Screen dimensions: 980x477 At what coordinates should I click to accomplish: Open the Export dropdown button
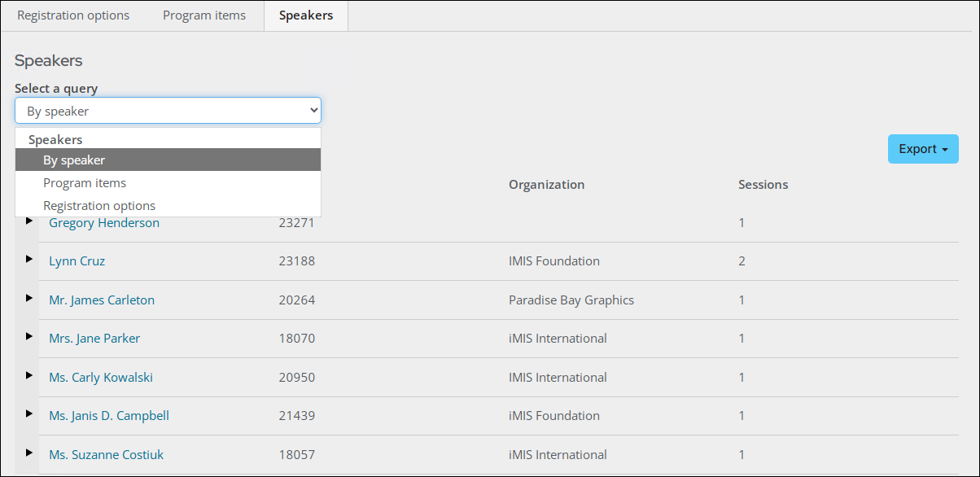pyautogui.click(x=922, y=149)
